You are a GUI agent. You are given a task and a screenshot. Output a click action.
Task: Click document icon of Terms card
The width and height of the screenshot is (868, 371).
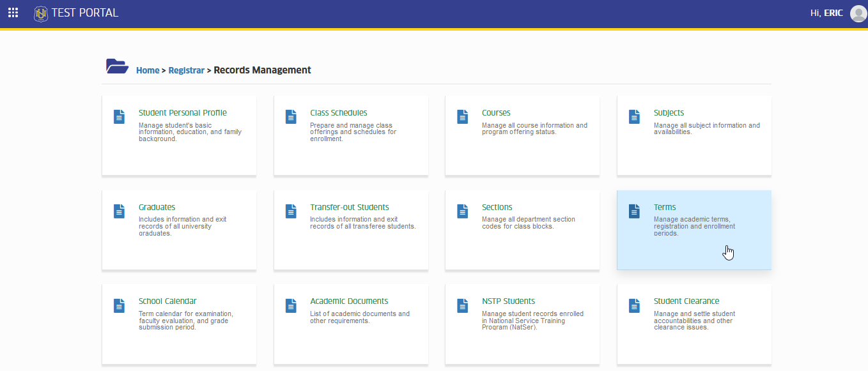point(634,211)
